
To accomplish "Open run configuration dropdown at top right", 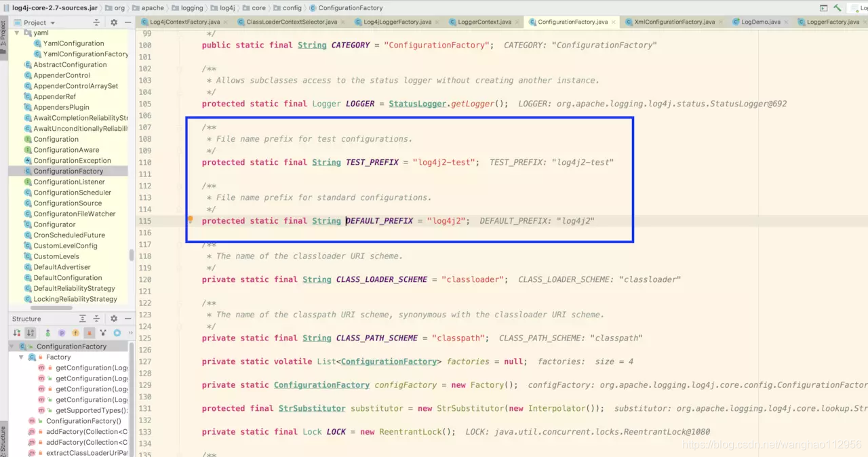I will point(857,7).
